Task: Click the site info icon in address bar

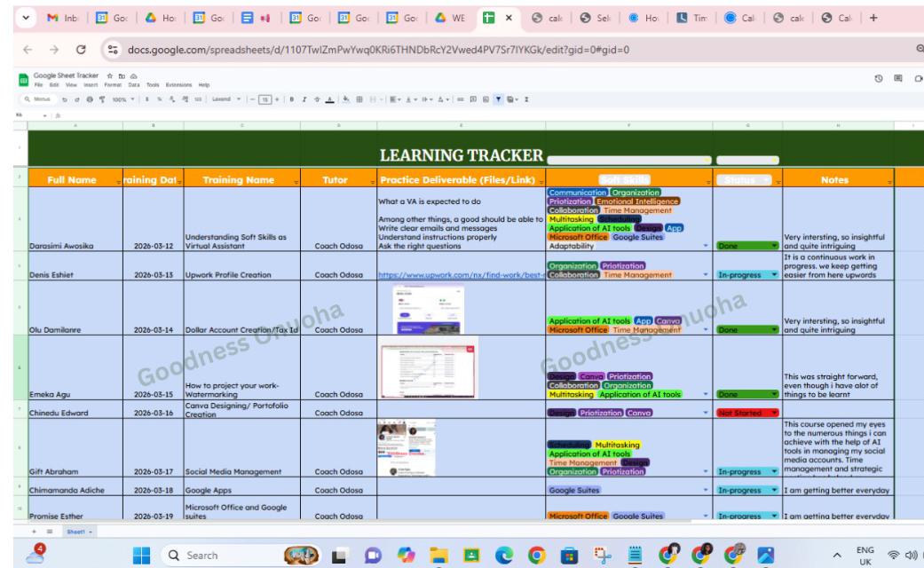Action: [113, 50]
